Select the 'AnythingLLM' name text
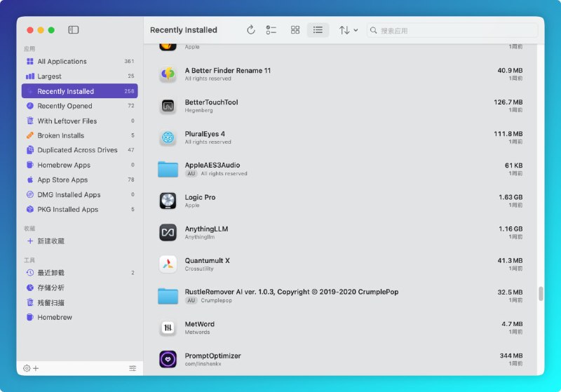Screen dimensions: 561x392 point(206,229)
